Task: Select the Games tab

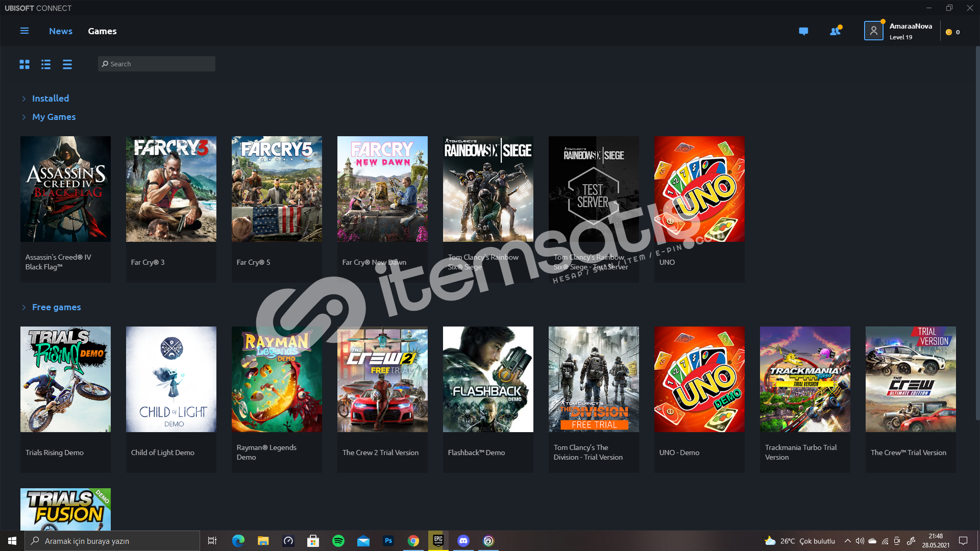Action: click(102, 31)
